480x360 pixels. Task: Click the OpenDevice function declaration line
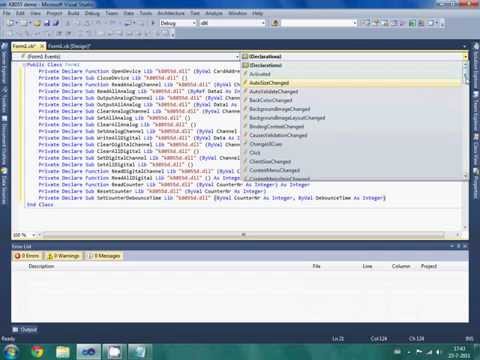coord(139,71)
